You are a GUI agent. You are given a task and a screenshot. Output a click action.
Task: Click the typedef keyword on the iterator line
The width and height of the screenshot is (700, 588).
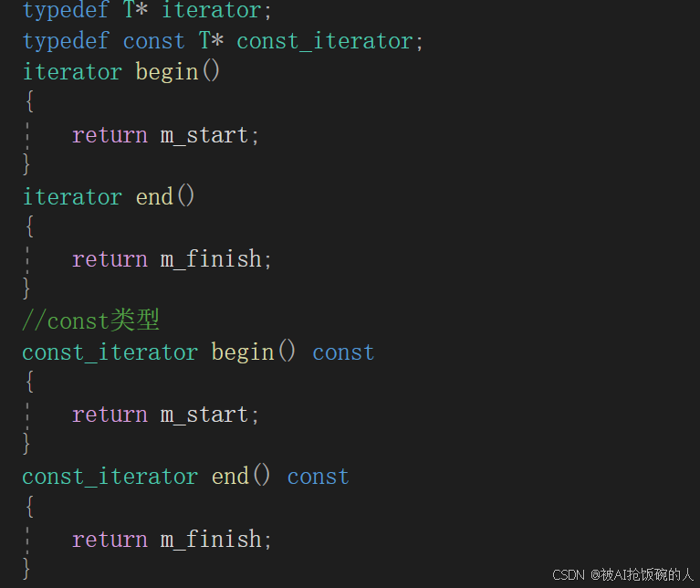coord(65,10)
